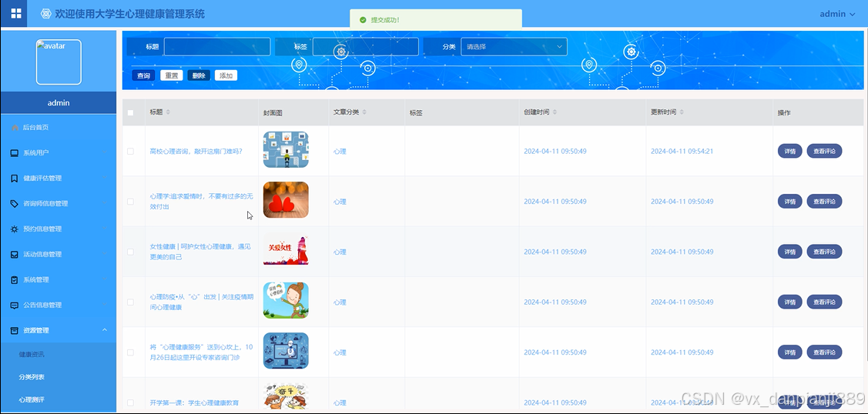Open 详情 for 将"心理健康服务"送到心坎上 article
Image resolution: width=868 pixels, height=414 pixels.
point(790,352)
